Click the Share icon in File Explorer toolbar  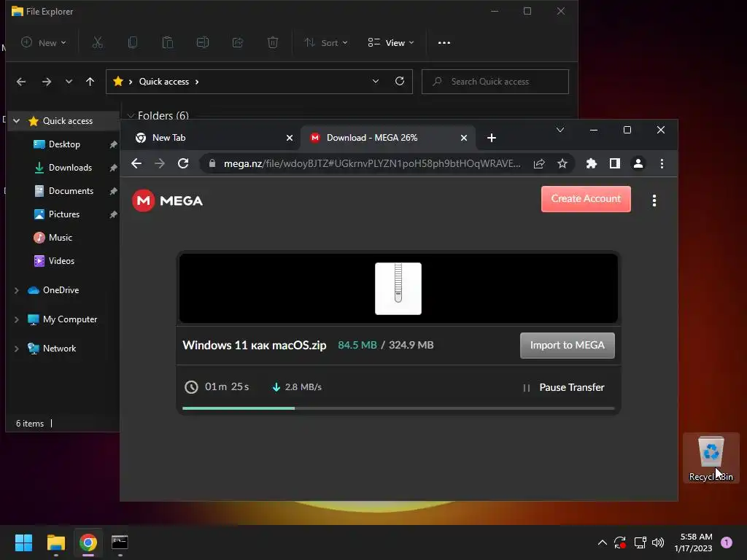(x=238, y=43)
